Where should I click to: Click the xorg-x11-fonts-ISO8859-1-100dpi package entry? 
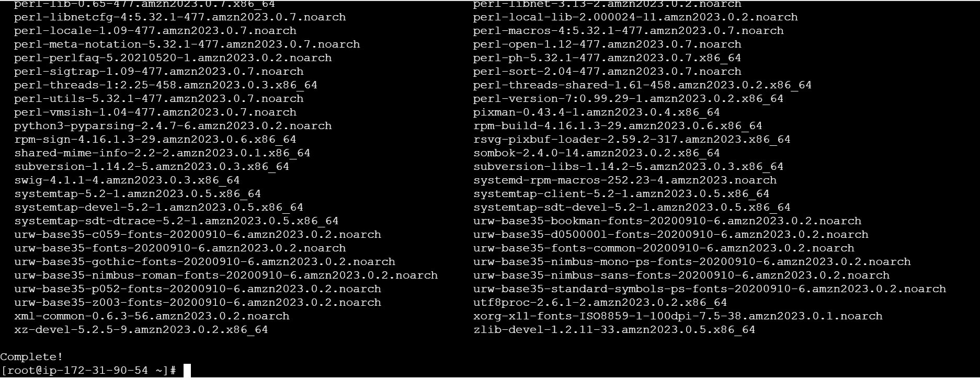[x=678, y=316]
